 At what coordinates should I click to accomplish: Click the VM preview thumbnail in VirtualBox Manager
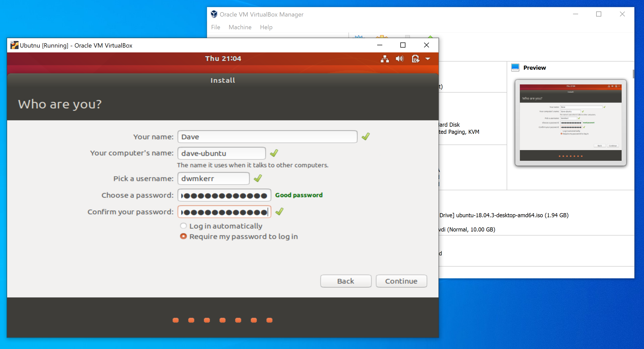570,123
